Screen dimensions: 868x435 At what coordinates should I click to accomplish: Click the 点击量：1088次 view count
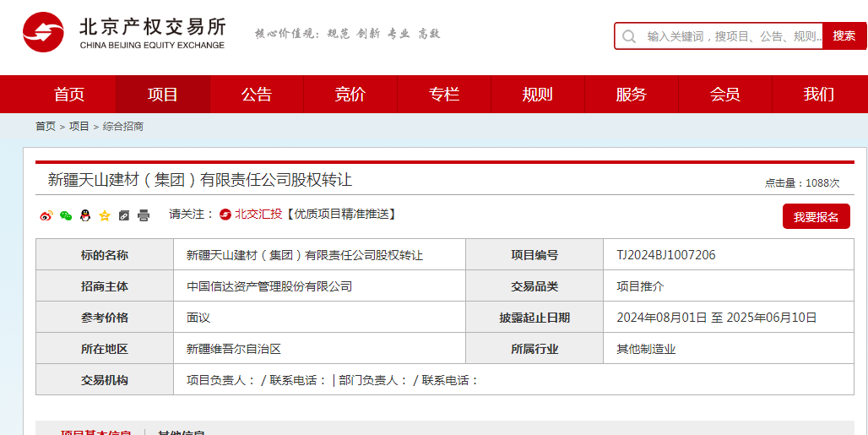pos(802,183)
